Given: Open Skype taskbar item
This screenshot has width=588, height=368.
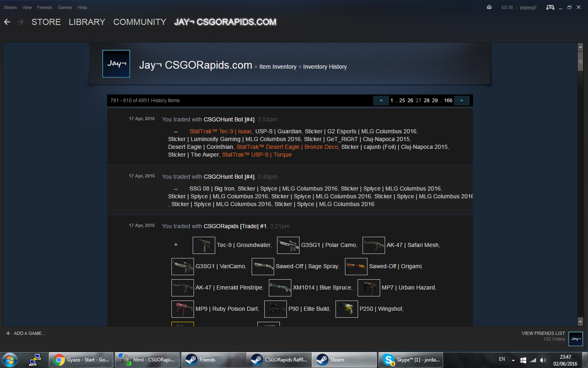Looking at the screenshot, I should pyautogui.click(x=411, y=360).
